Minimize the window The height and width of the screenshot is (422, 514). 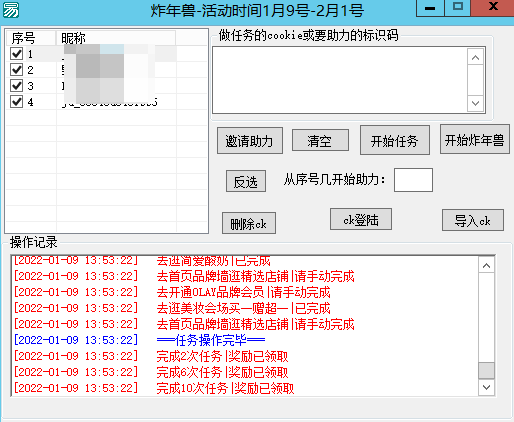click(x=430, y=8)
